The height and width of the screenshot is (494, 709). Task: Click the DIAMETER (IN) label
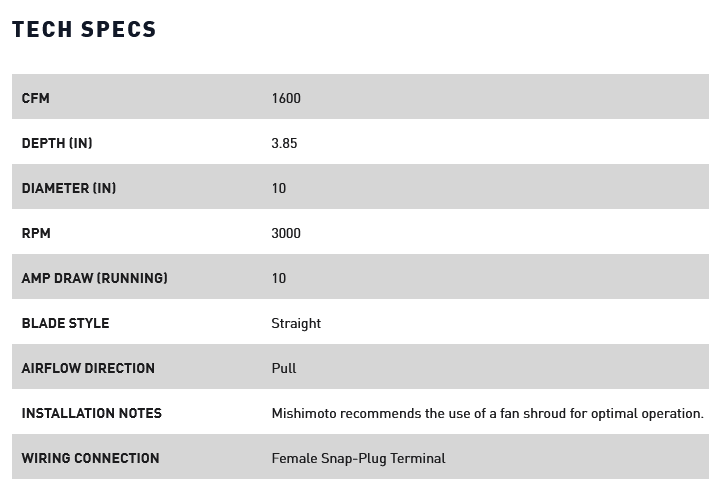point(69,188)
